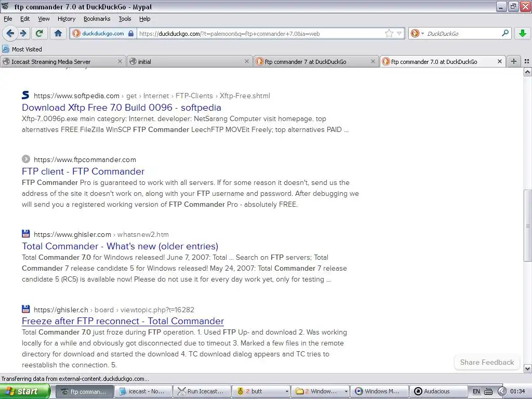Open Freeze after FTP reconnect result
Screen dimensions: 532x399
click(123, 321)
